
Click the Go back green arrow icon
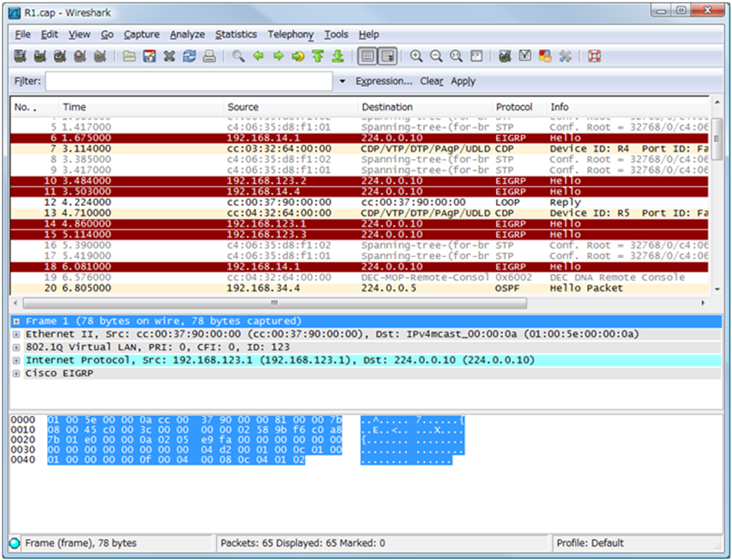[258, 56]
